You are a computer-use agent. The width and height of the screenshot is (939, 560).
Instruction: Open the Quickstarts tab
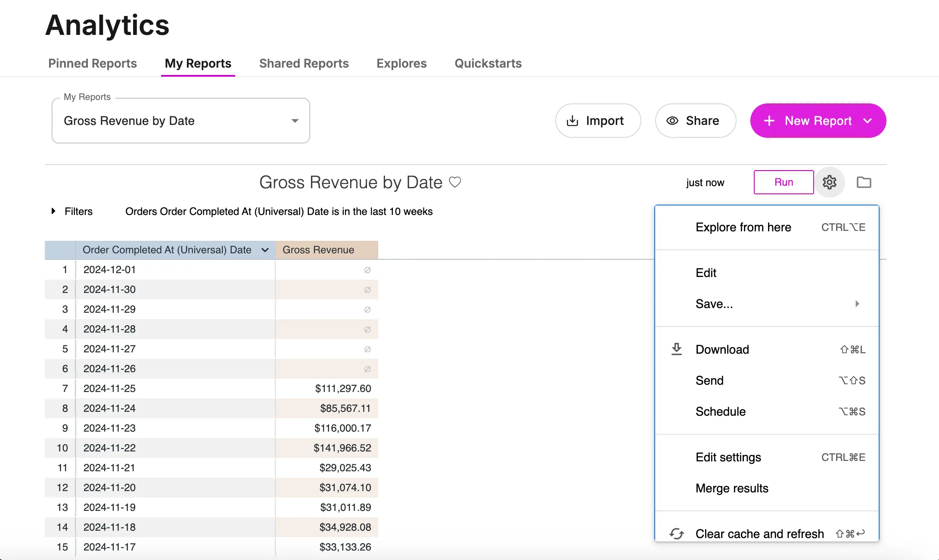tap(488, 63)
